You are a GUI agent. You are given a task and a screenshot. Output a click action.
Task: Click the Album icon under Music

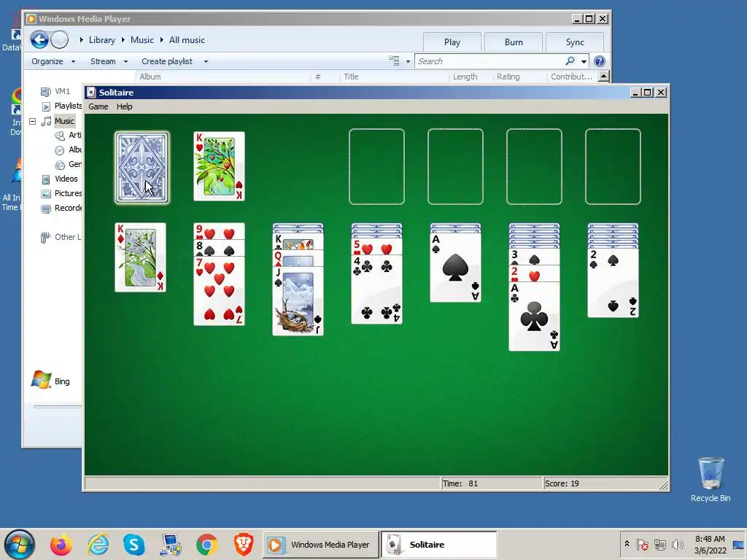point(60,150)
